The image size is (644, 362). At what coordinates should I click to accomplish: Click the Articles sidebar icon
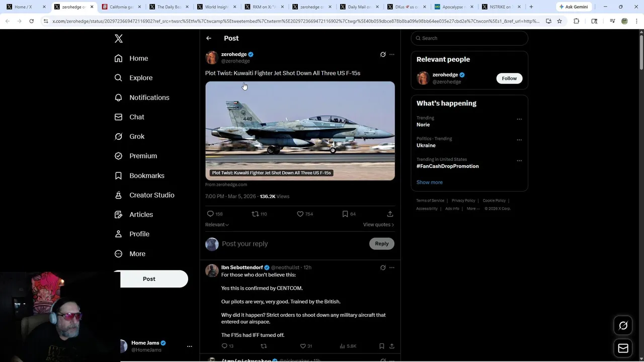click(119, 215)
